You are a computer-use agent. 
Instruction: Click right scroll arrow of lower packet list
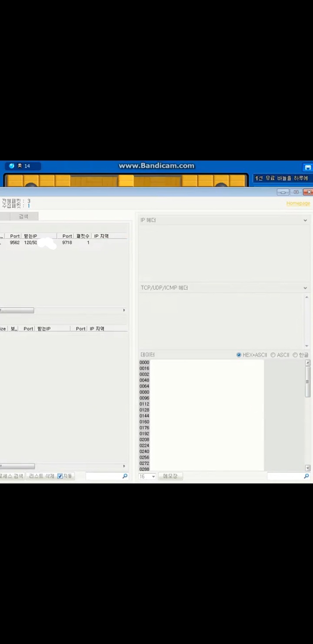coord(124,466)
